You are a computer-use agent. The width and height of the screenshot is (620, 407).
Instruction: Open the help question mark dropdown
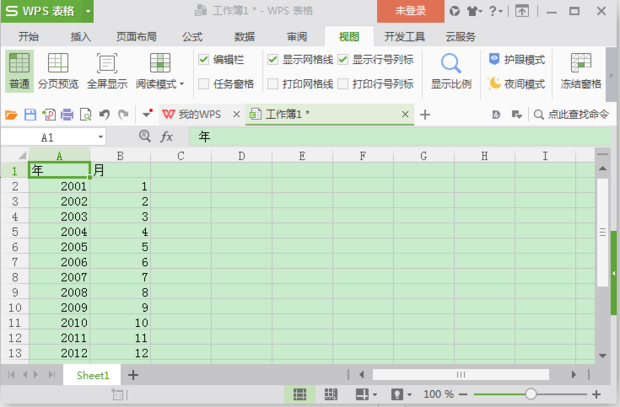pyautogui.click(x=495, y=11)
